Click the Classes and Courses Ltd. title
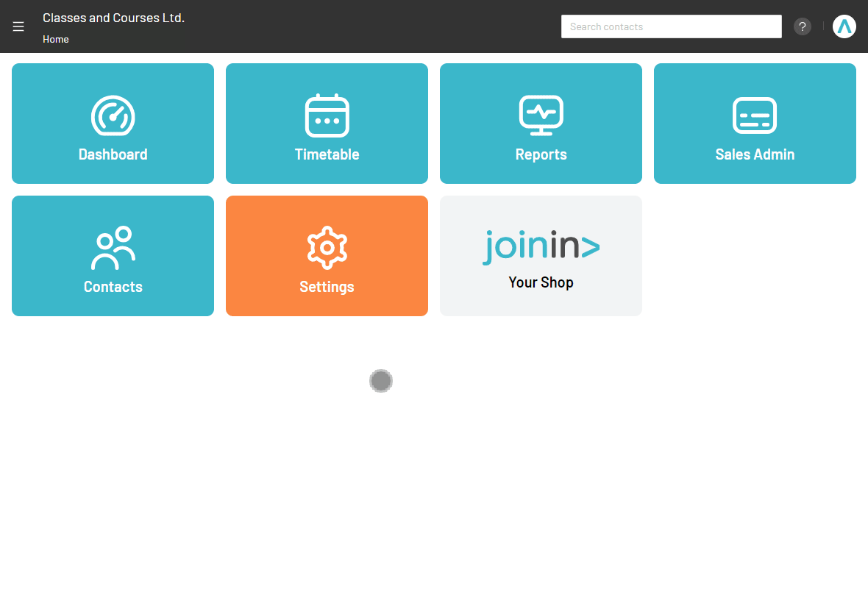The width and height of the screenshot is (868, 603). [113, 18]
